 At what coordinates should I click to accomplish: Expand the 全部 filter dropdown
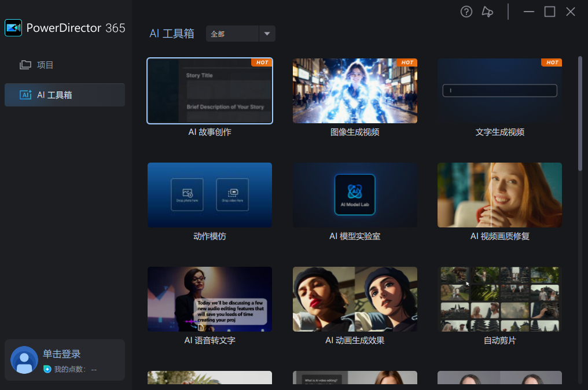point(267,34)
